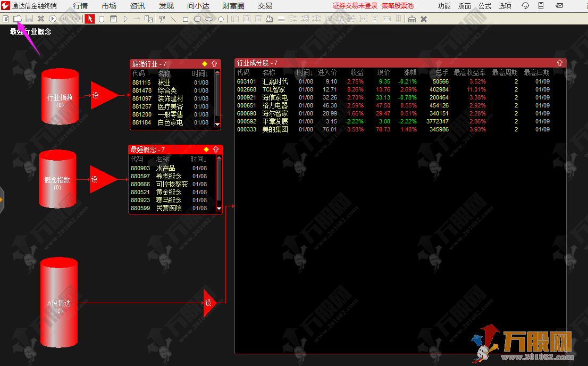
Task: Open the 公式 menu
Action: [484, 6]
